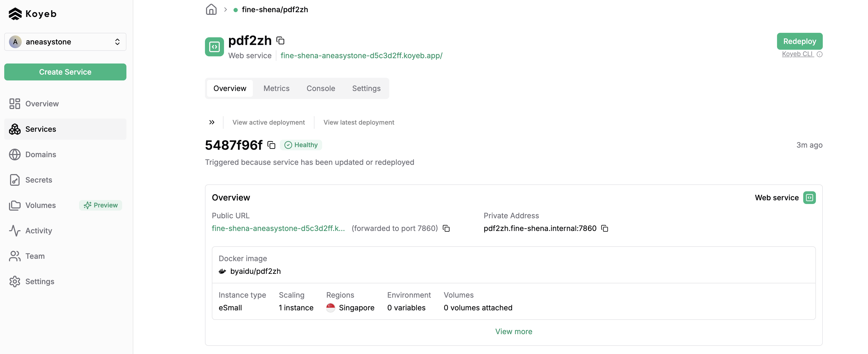Click the aneasystone avatar icon
The width and height of the screenshot is (868, 354).
click(x=15, y=42)
